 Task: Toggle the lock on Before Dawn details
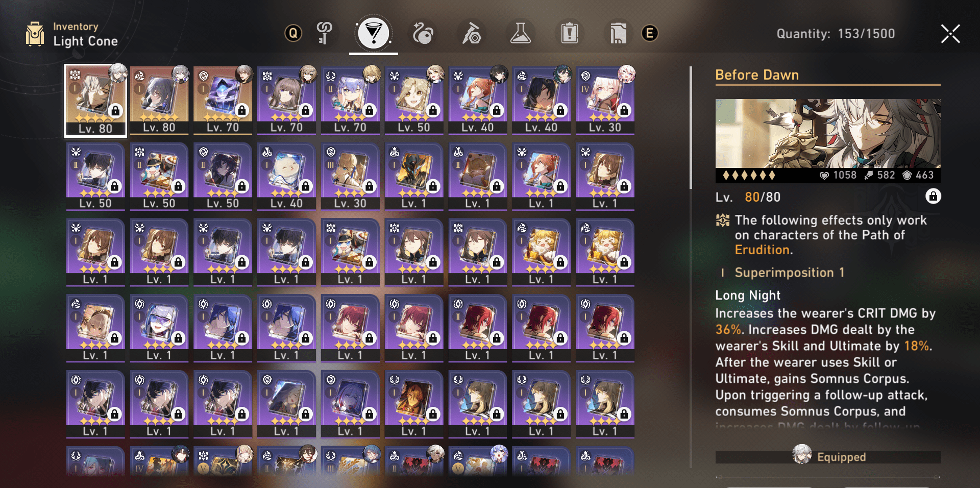[933, 197]
